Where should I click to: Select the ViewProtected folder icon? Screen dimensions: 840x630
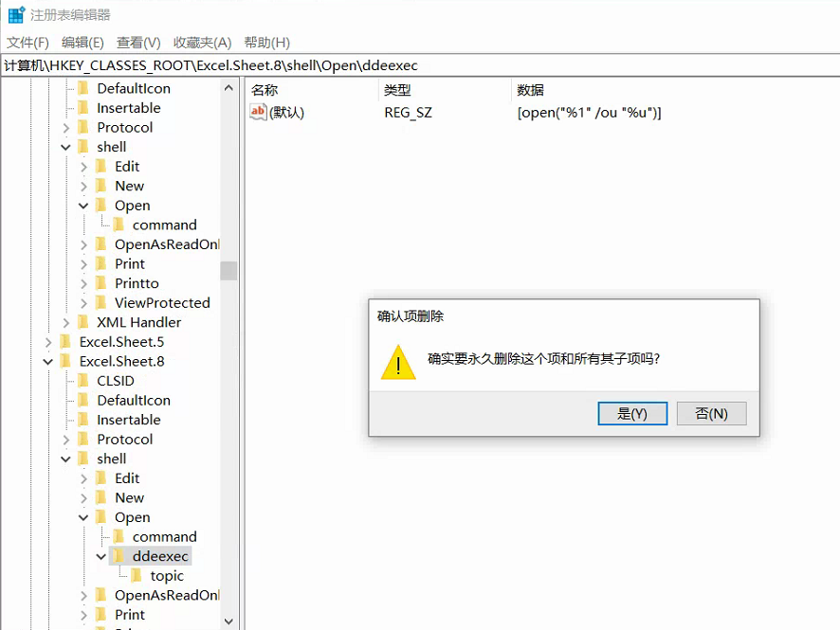[100, 302]
